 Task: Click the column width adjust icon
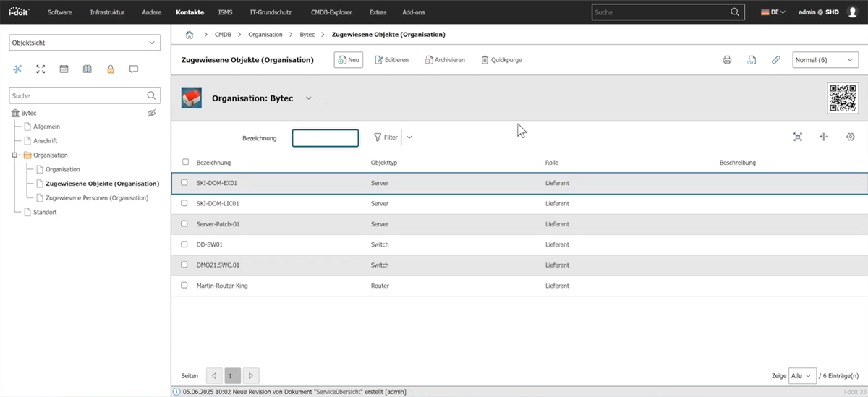(x=824, y=137)
